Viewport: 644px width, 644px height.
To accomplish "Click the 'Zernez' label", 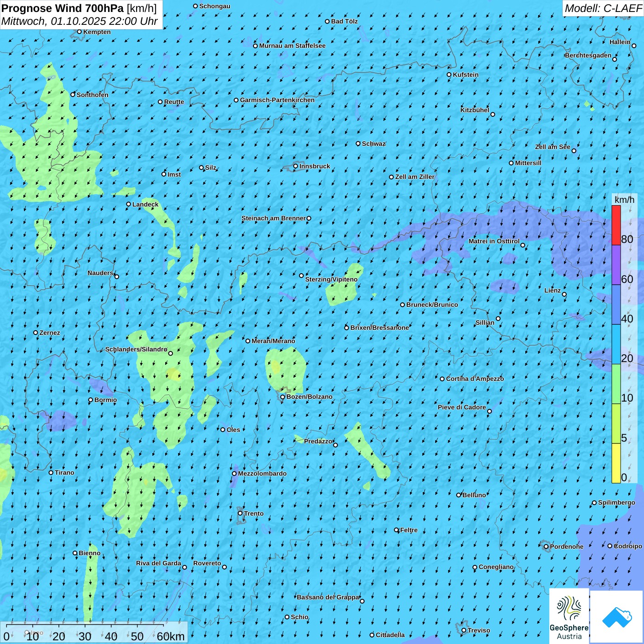I will [50, 333].
